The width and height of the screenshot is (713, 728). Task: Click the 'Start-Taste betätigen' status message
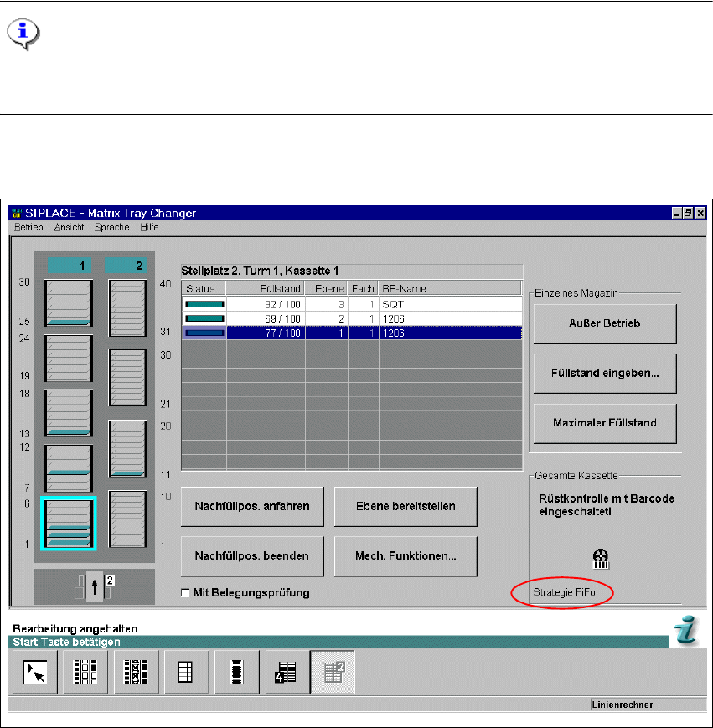coord(66,642)
